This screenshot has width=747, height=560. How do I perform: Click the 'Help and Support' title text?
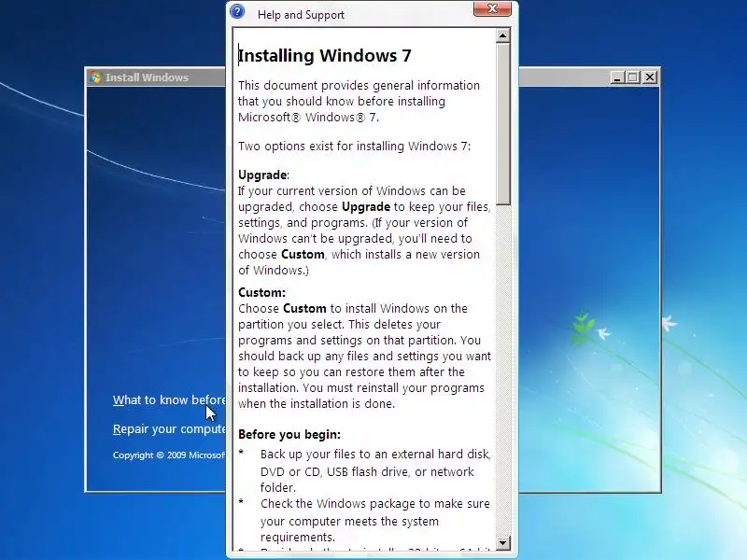(301, 15)
